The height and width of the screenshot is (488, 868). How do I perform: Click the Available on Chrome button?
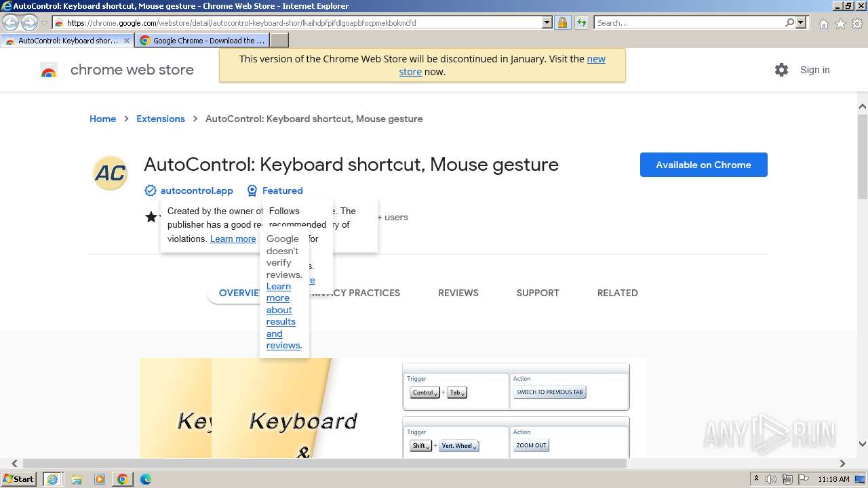tap(703, 165)
